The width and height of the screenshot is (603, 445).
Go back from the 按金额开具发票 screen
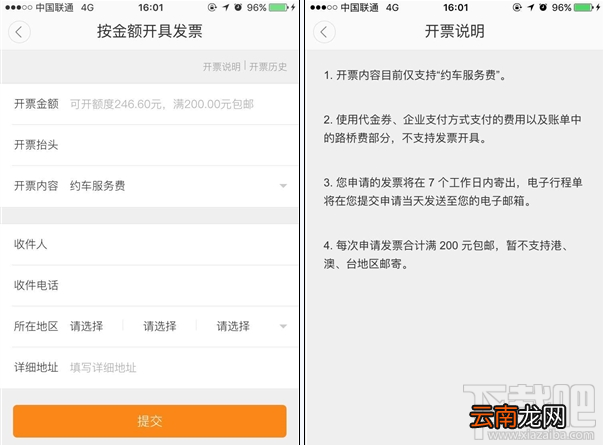(x=19, y=32)
